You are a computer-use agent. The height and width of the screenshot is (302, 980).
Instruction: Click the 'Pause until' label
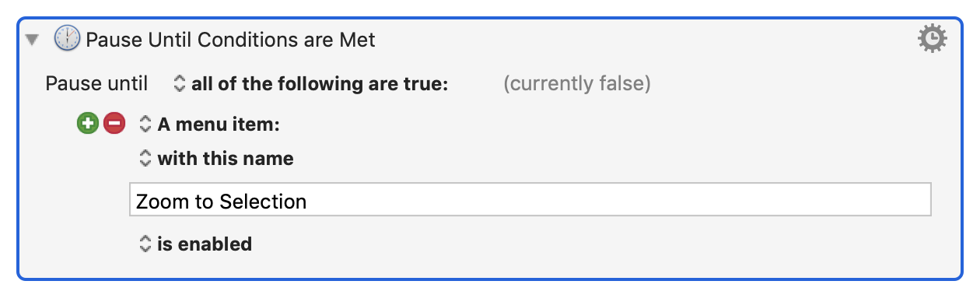click(x=96, y=83)
